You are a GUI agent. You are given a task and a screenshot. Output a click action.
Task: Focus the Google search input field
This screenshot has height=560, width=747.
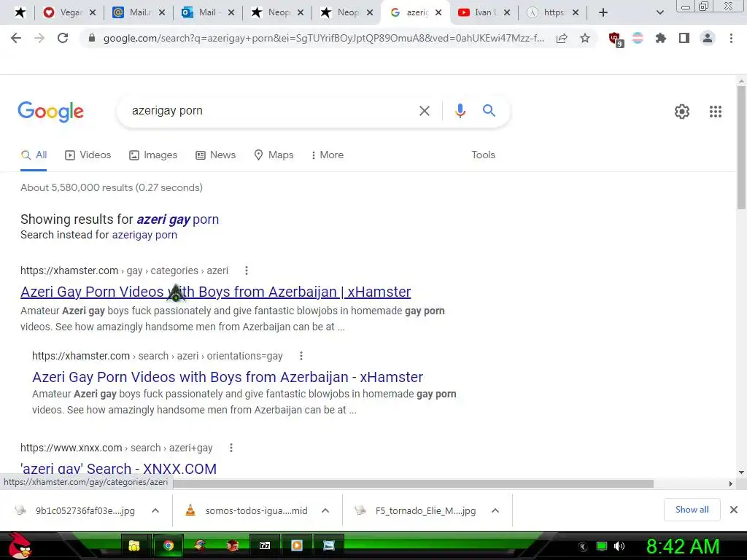(x=269, y=111)
